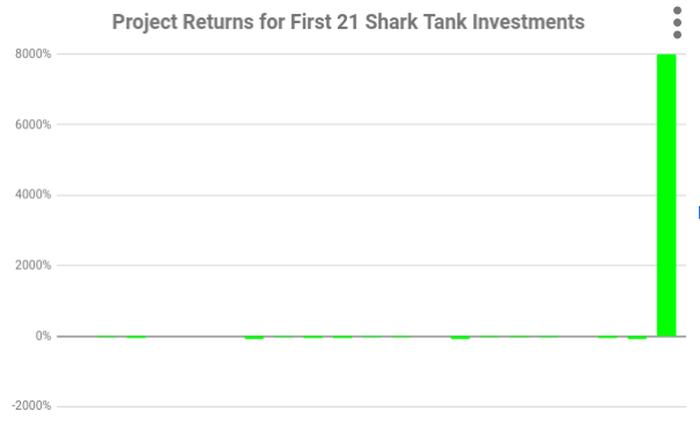
Task: Select the -2000% axis label
Action: tap(31, 406)
